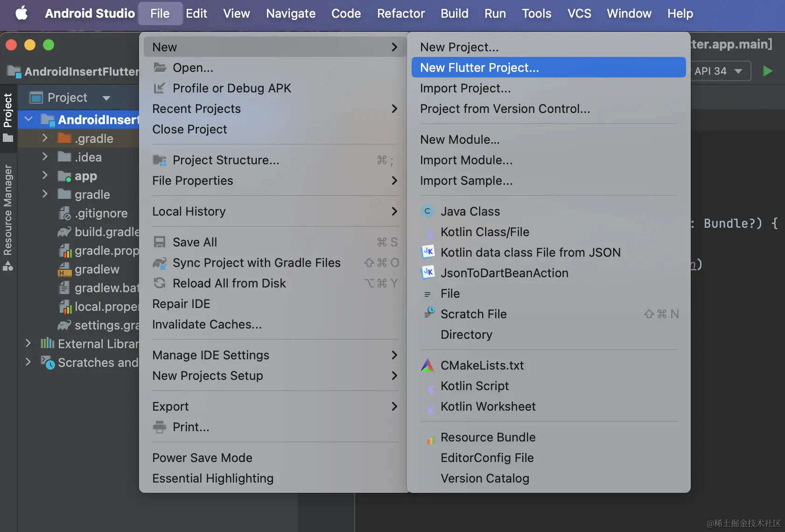
Task: Open the File menu
Action: 160,13
